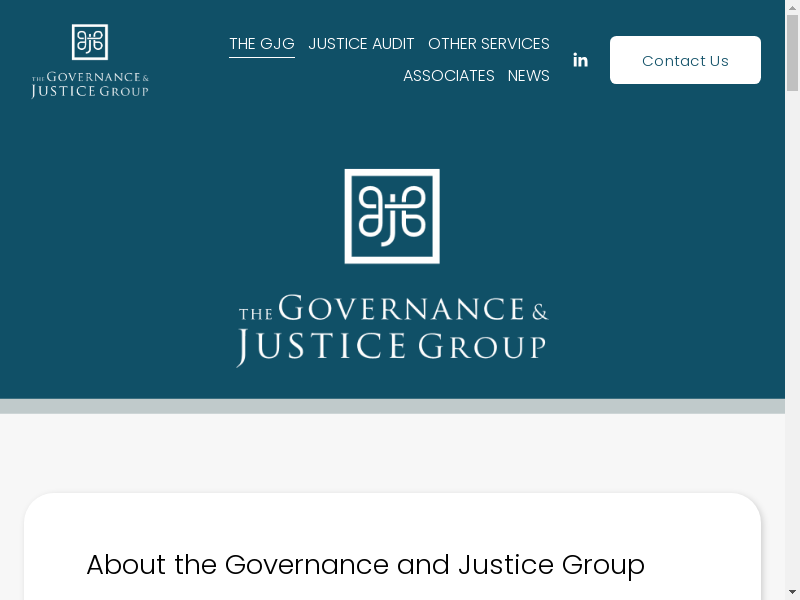
Task: Select Associates in the navigation
Action: pos(449,76)
